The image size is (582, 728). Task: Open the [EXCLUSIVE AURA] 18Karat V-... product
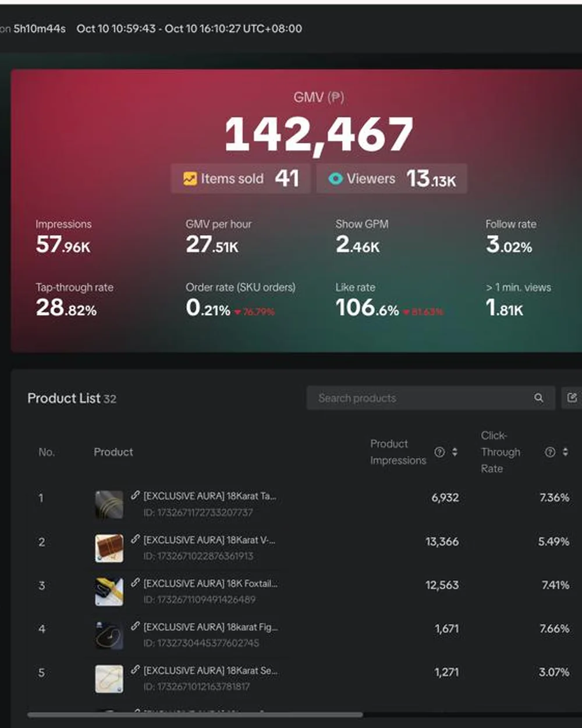click(x=210, y=540)
